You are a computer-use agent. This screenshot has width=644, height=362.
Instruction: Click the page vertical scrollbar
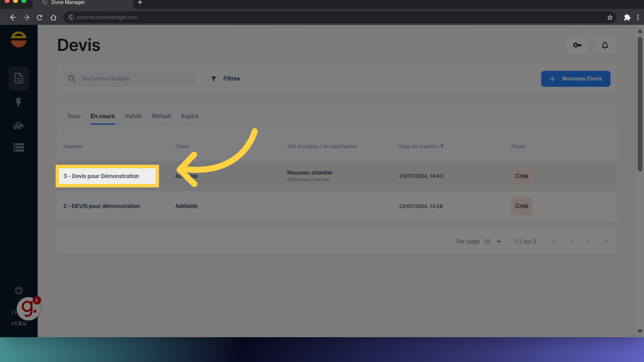[x=640, y=104]
